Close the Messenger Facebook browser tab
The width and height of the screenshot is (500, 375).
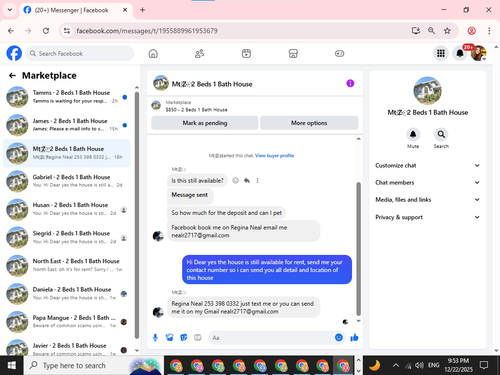125,10
